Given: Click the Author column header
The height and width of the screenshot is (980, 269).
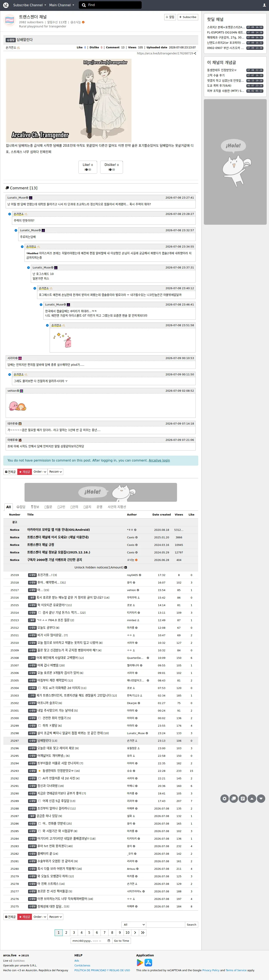Looking at the screenshot, I should 132,514.
